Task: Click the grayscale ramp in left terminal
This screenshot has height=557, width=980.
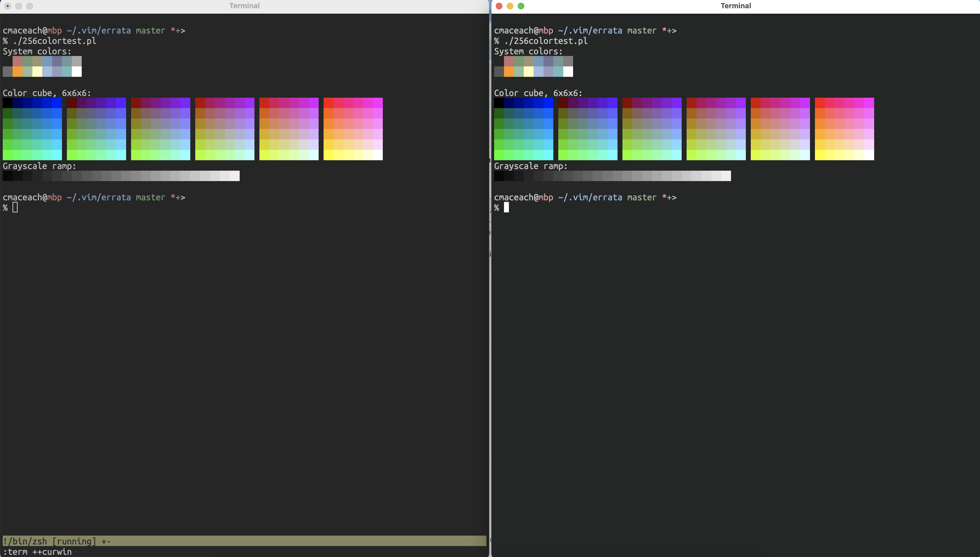Action: (x=121, y=176)
